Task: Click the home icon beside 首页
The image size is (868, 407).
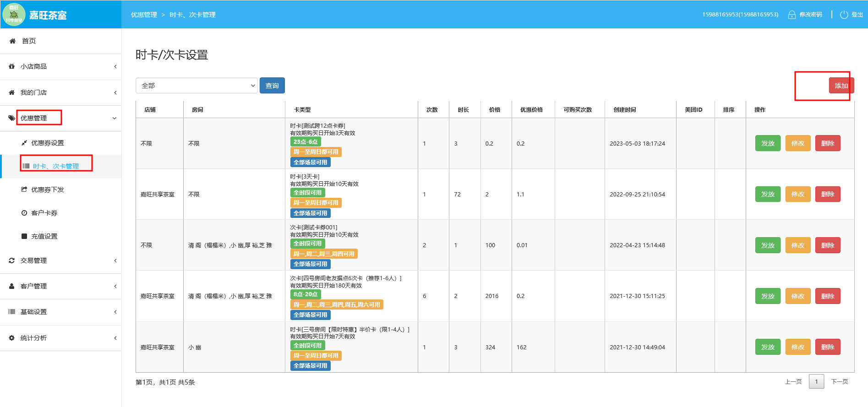Action: coord(12,41)
